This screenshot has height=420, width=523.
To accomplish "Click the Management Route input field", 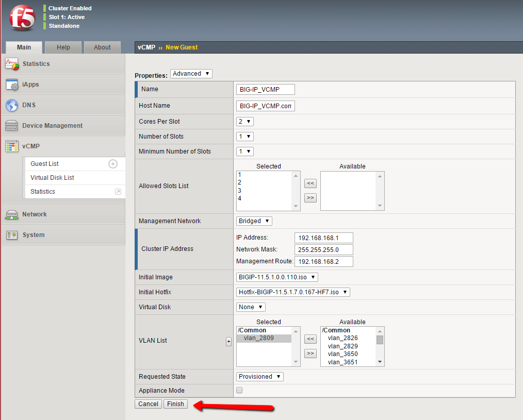I will pos(324,262).
